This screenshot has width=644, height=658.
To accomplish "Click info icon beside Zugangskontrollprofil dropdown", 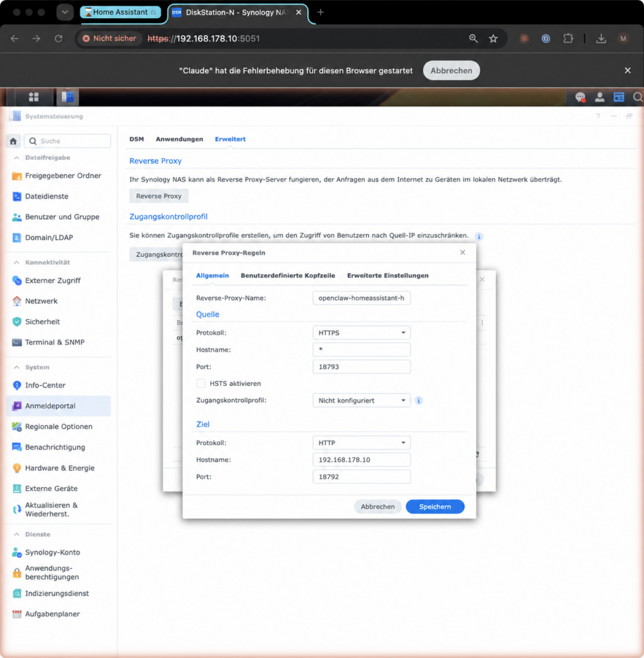I will pyautogui.click(x=418, y=400).
